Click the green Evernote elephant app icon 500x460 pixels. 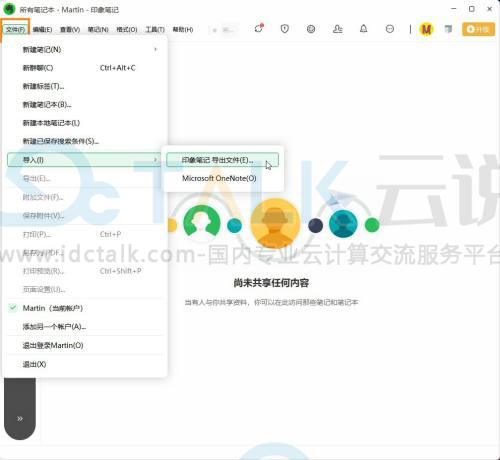pos(9,9)
